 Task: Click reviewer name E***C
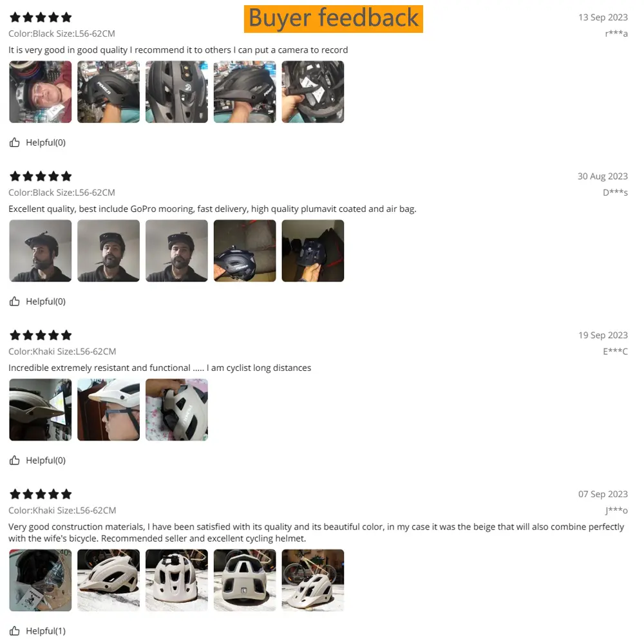tap(615, 352)
